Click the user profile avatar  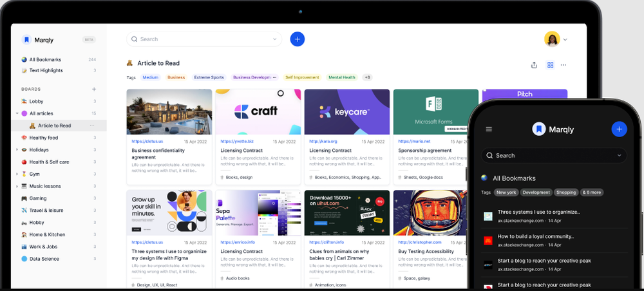click(x=552, y=39)
